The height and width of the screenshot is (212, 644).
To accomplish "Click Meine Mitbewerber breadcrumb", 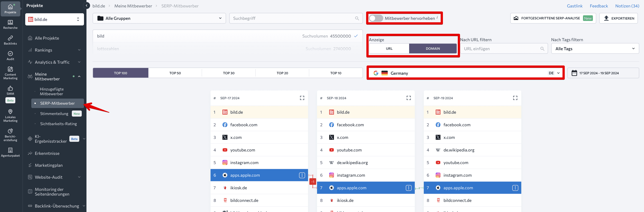I will click(133, 6).
